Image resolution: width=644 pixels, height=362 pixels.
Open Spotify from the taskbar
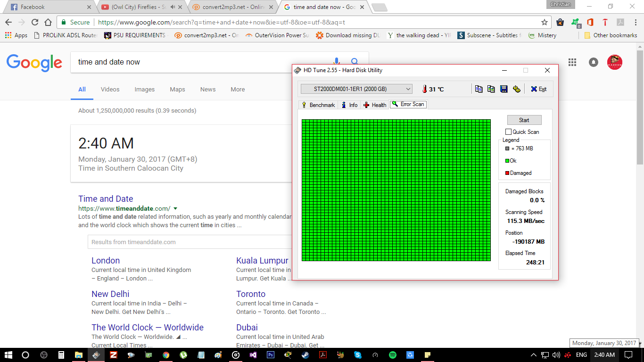pos(393,355)
